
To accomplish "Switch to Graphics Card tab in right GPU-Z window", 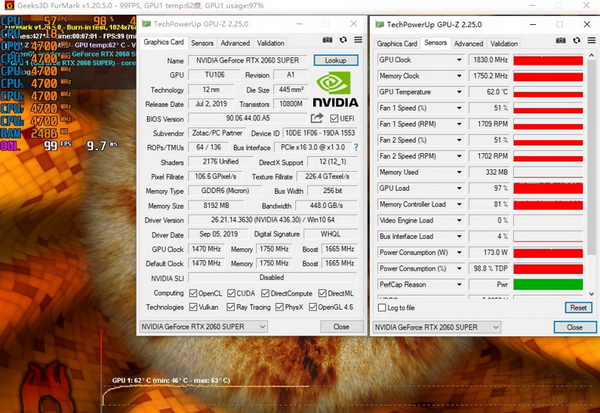I will tap(397, 44).
